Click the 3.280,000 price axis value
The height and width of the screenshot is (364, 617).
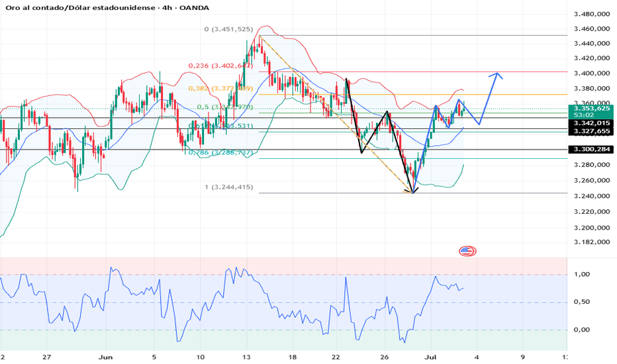coord(592,165)
